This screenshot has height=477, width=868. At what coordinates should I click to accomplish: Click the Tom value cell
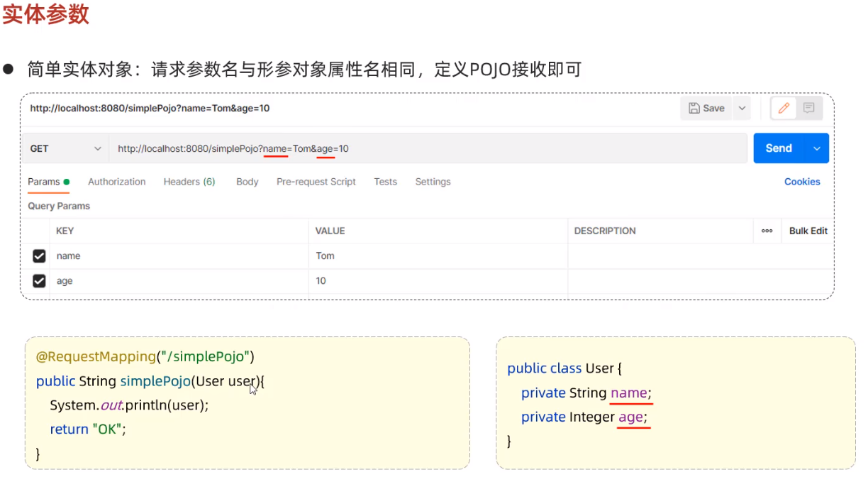438,256
